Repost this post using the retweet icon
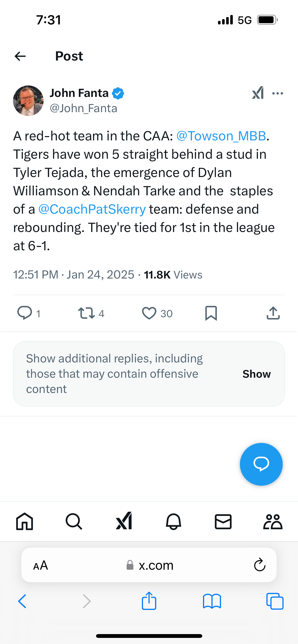This screenshot has height=644, width=298. (87, 313)
